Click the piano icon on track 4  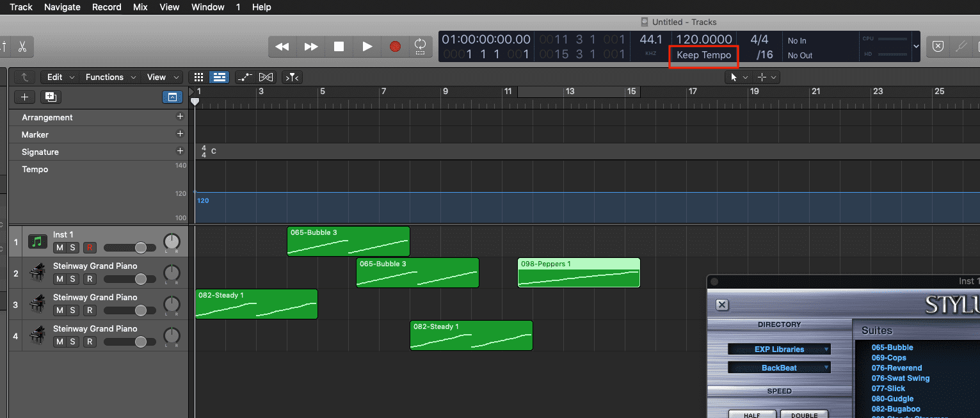[x=38, y=336]
